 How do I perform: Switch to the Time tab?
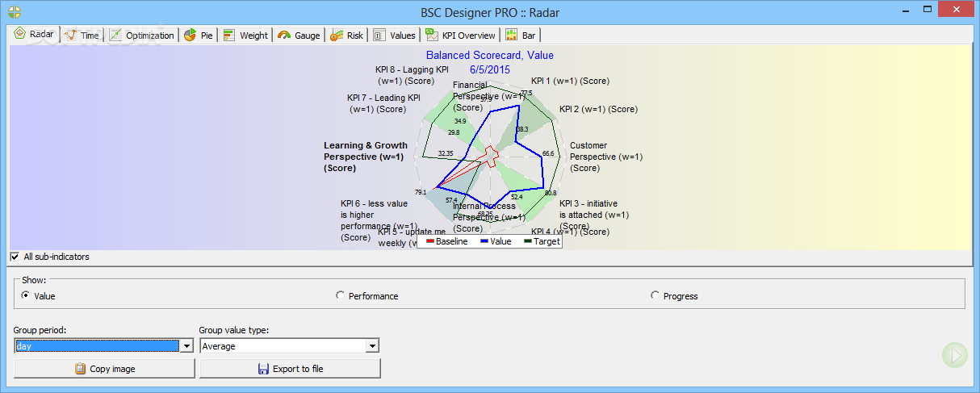81,35
